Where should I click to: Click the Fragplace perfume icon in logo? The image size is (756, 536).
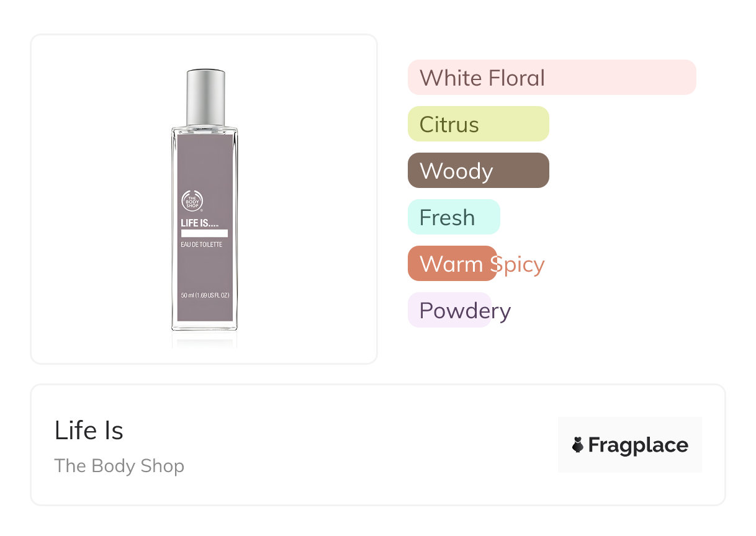tap(578, 445)
